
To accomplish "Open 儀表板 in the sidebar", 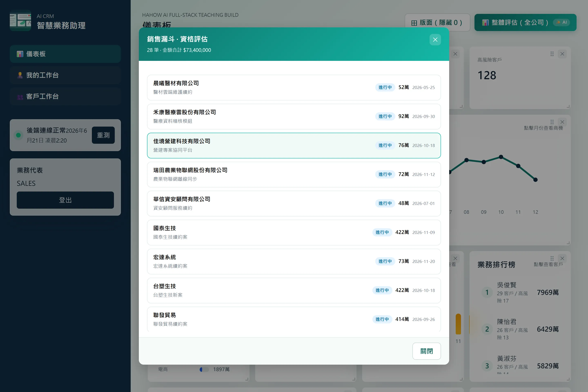I will (65, 54).
